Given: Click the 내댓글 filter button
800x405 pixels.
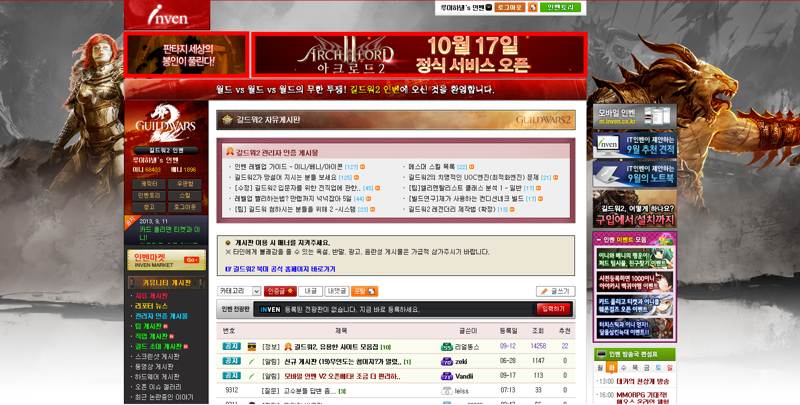Looking at the screenshot, I should point(337,291).
